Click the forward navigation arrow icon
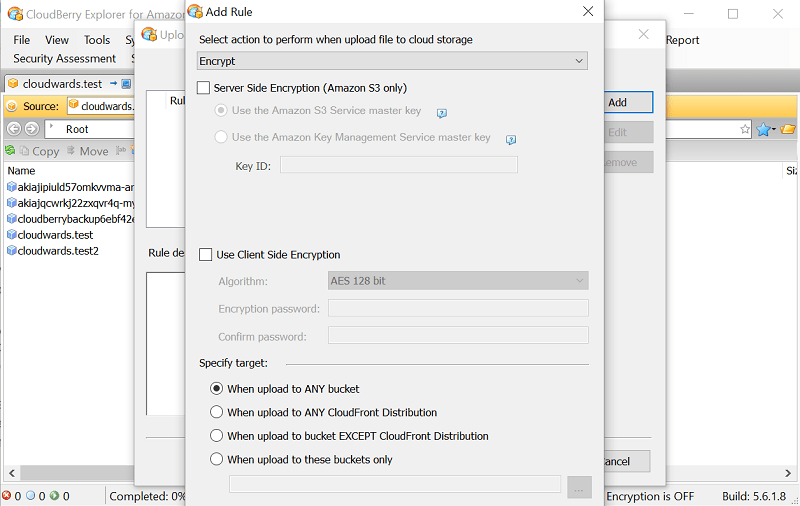Screen dimensions: 800x506 pyautogui.click(x=32, y=129)
